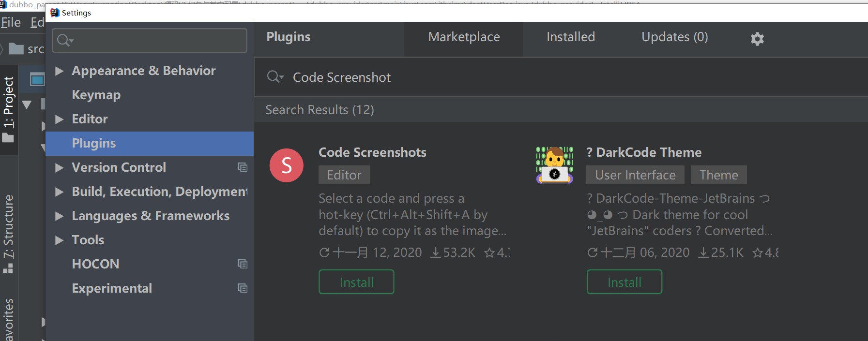Expand Build, Execution, Deployment section

60,192
